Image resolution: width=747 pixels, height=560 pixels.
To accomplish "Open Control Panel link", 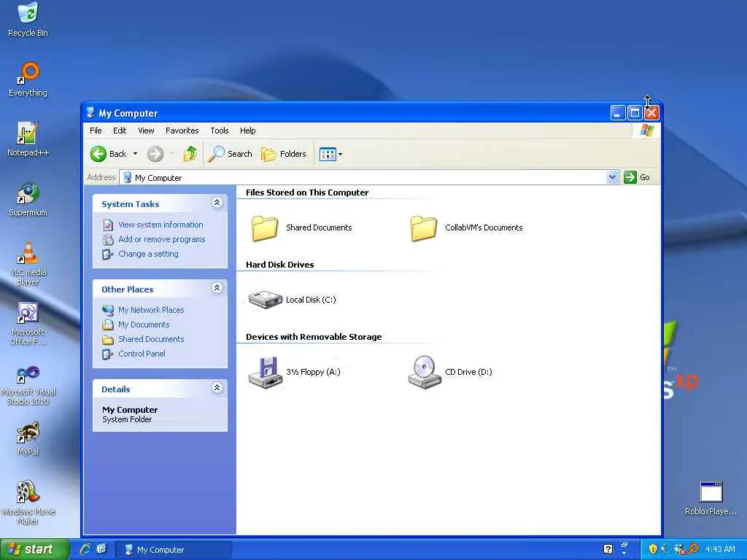I will [x=142, y=354].
